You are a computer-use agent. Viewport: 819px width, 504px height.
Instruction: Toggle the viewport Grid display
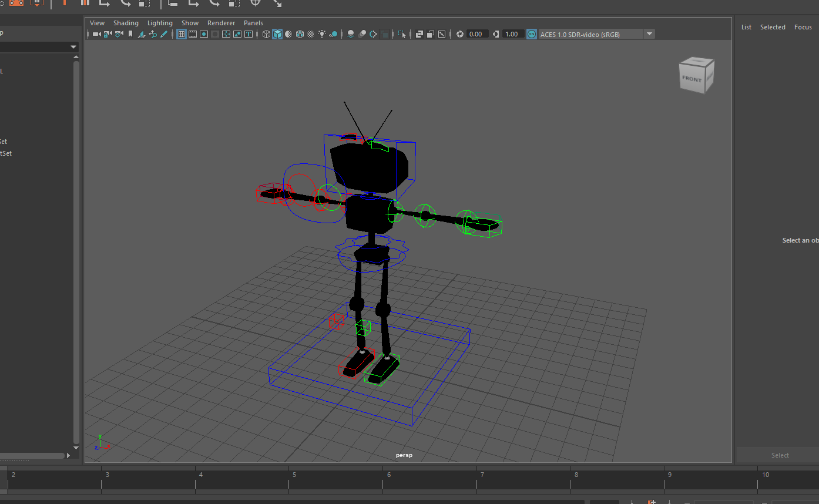pyautogui.click(x=182, y=34)
